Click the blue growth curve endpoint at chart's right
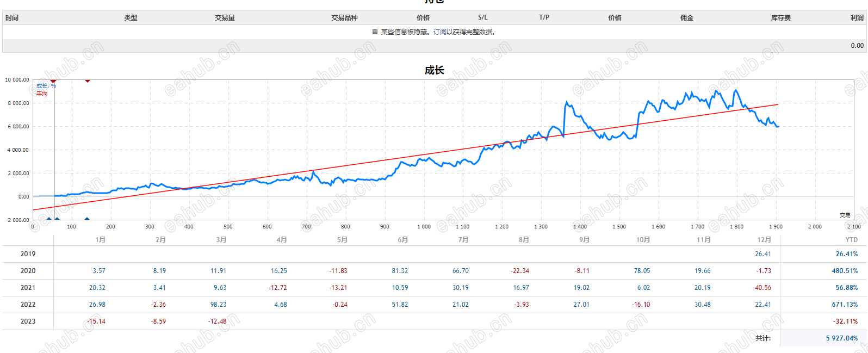The height and width of the screenshot is (353, 868). point(778,127)
